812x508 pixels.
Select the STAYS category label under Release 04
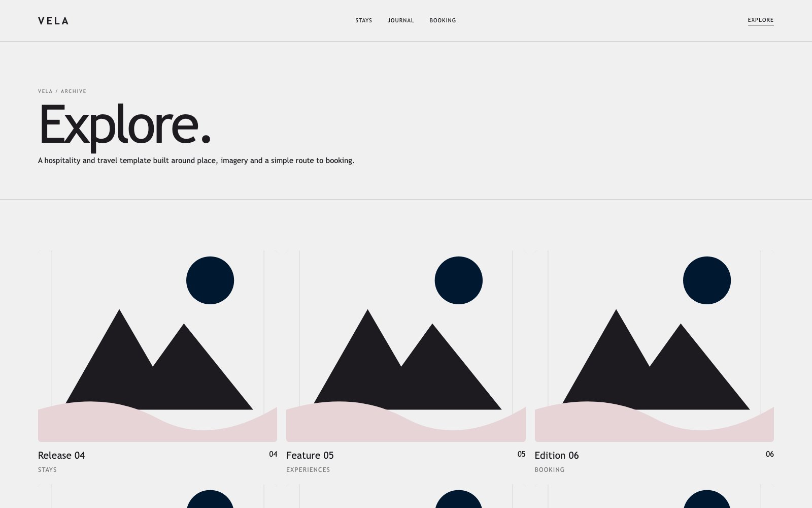tap(47, 470)
